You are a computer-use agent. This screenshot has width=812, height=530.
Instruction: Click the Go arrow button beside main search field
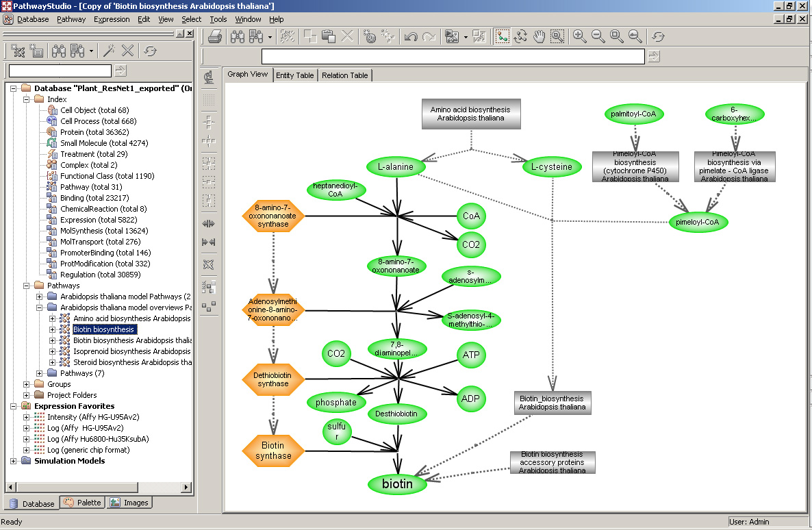pyautogui.click(x=654, y=56)
